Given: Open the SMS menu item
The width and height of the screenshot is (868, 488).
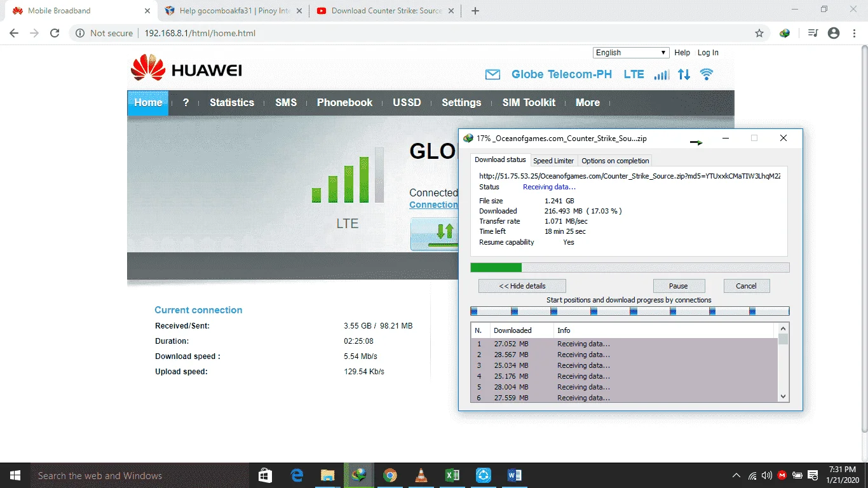Looking at the screenshot, I should point(286,102).
